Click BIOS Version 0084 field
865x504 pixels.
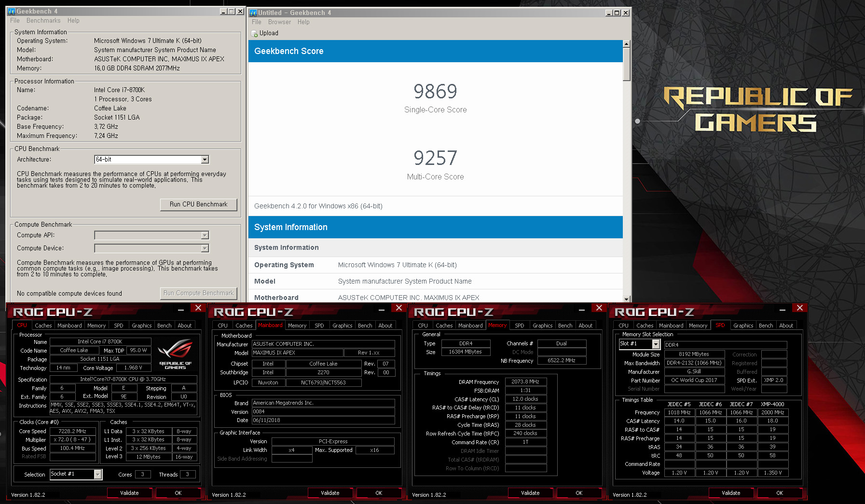pyautogui.click(x=323, y=411)
